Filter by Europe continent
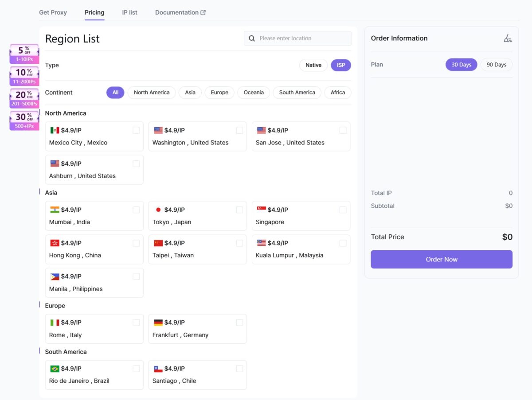 [219, 93]
